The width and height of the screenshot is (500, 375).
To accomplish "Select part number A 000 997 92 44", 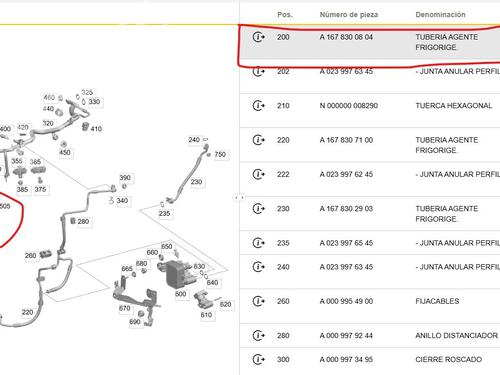I will [346, 336].
